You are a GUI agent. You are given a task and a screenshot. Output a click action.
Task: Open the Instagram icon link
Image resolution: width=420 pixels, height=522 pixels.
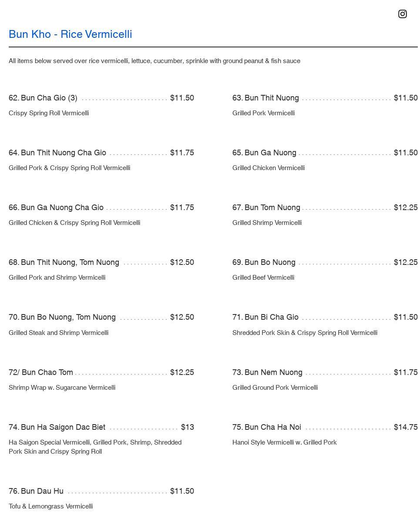pyautogui.click(x=403, y=14)
